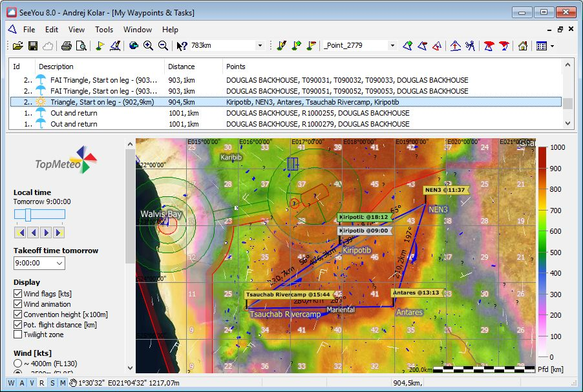
Task: Toggle Wind animation checkbox
Action: coord(17,304)
